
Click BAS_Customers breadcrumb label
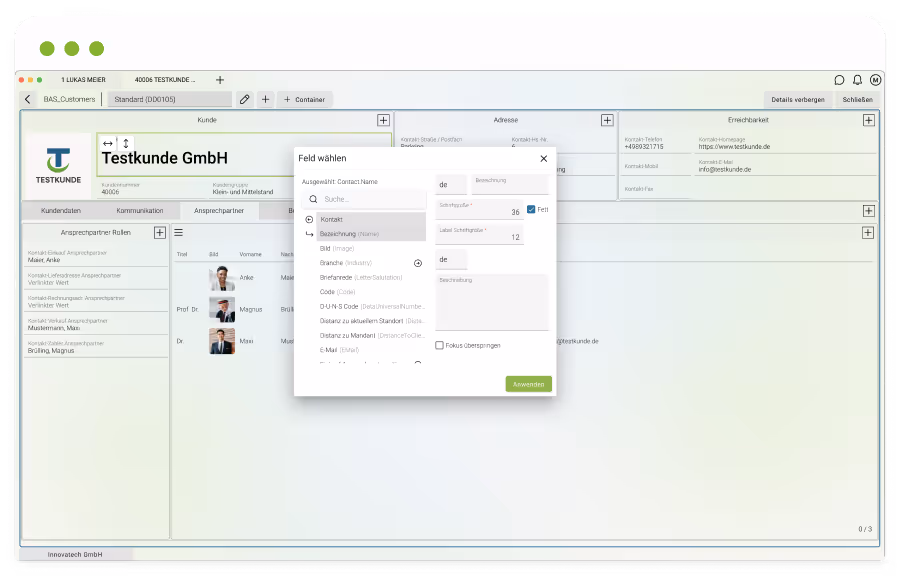click(69, 99)
